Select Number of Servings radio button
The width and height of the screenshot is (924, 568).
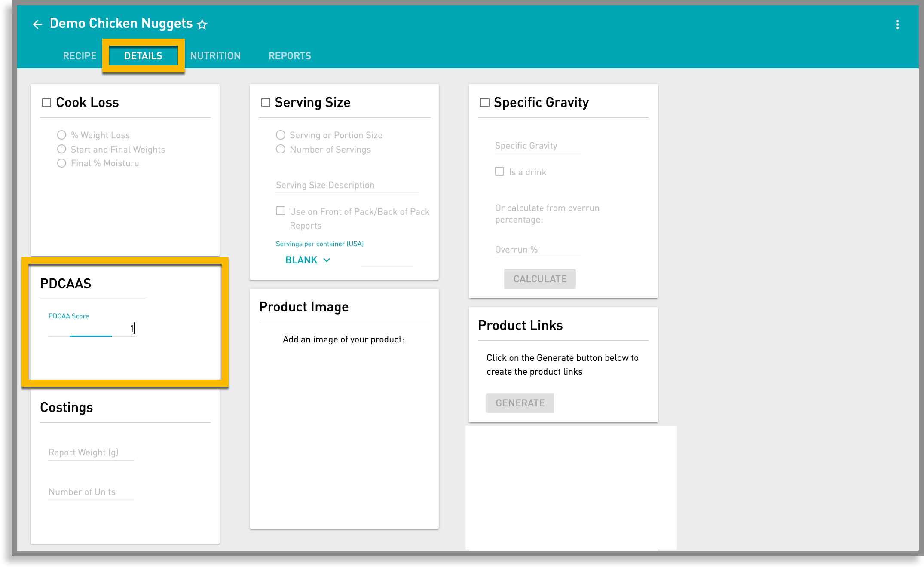point(281,149)
